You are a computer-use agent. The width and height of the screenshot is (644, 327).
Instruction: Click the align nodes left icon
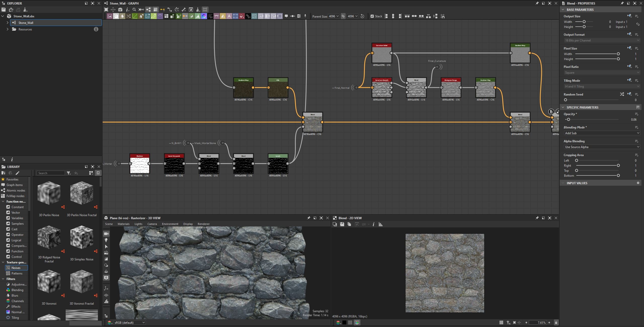click(386, 16)
